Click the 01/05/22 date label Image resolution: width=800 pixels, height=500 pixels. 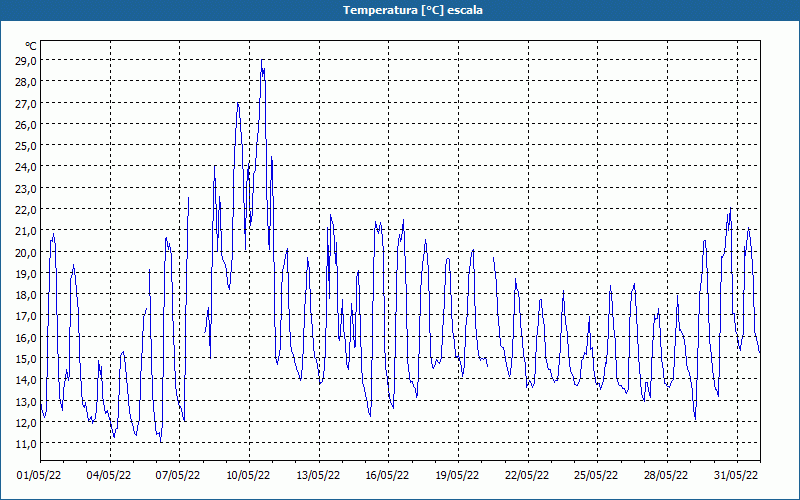[x=39, y=476]
